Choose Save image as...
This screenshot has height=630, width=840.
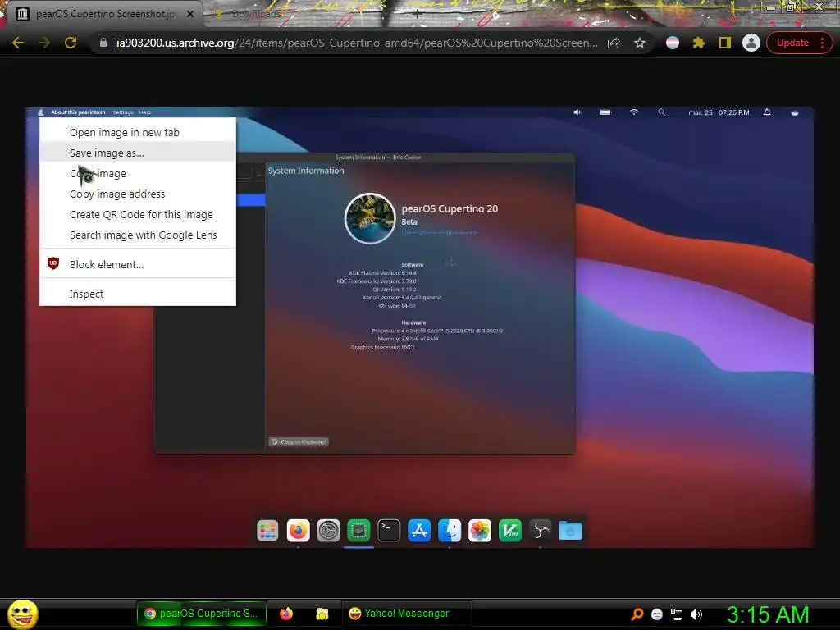pos(138,153)
